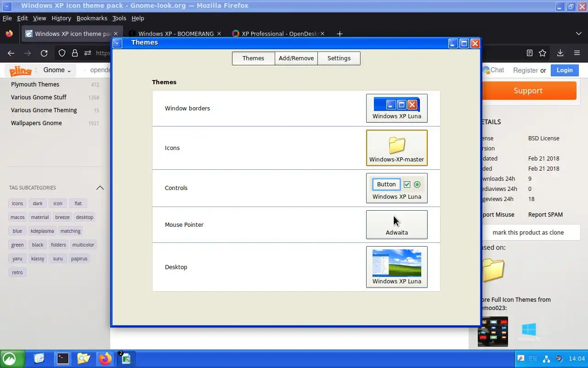The image size is (588, 368).
Task: Open the Chat link
Action: click(493, 70)
